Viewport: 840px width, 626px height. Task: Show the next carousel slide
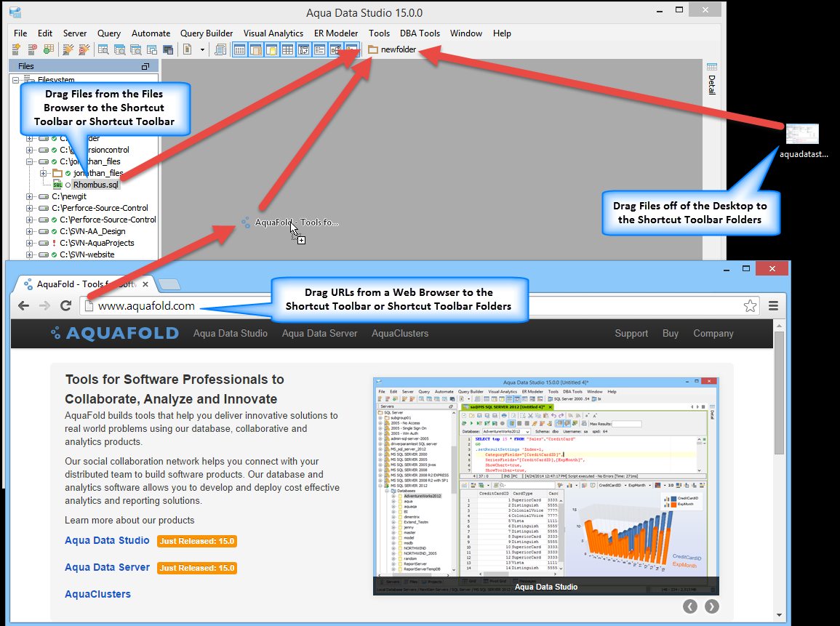(711, 606)
